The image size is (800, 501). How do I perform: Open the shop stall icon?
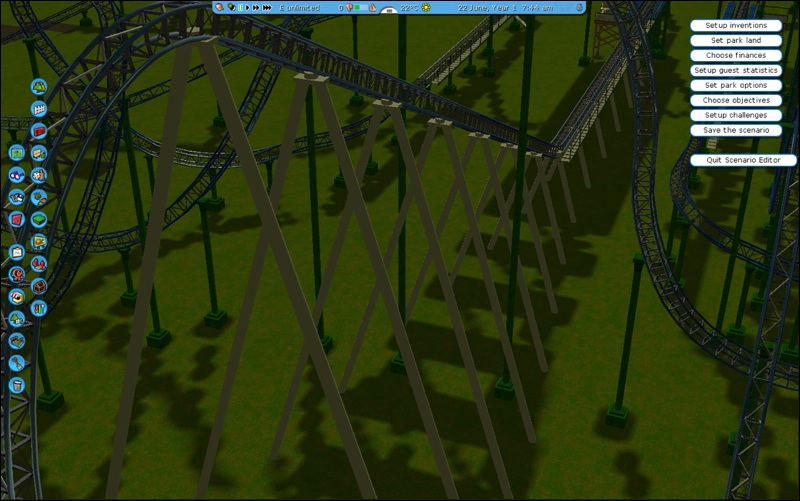pyautogui.click(x=17, y=296)
